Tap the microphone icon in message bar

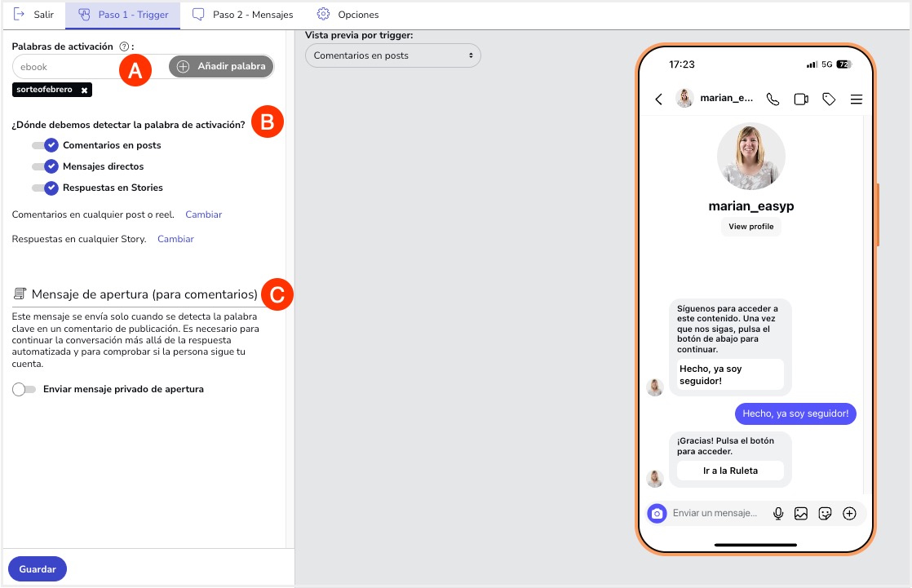pos(778,513)
